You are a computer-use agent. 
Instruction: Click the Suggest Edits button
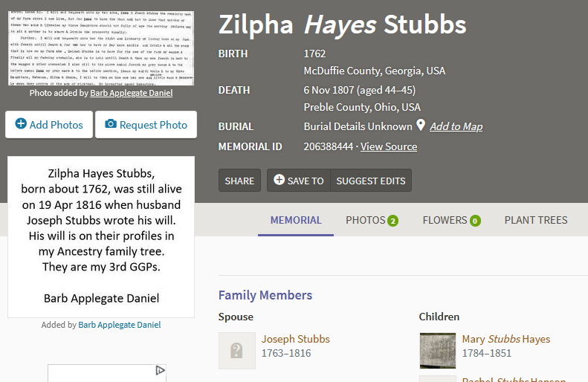point(371,181)
